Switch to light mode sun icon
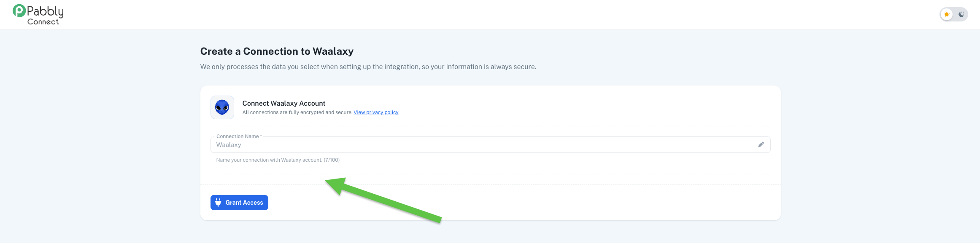The width and height of the screenshot is (980, 243). click(x=947, y=14)
